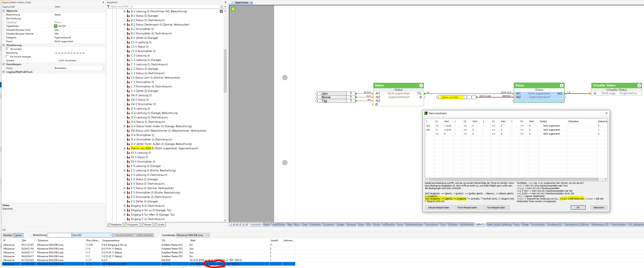Uncheck the Verwenden checkbox
This screenshot has height=268, width=644.
7,49
